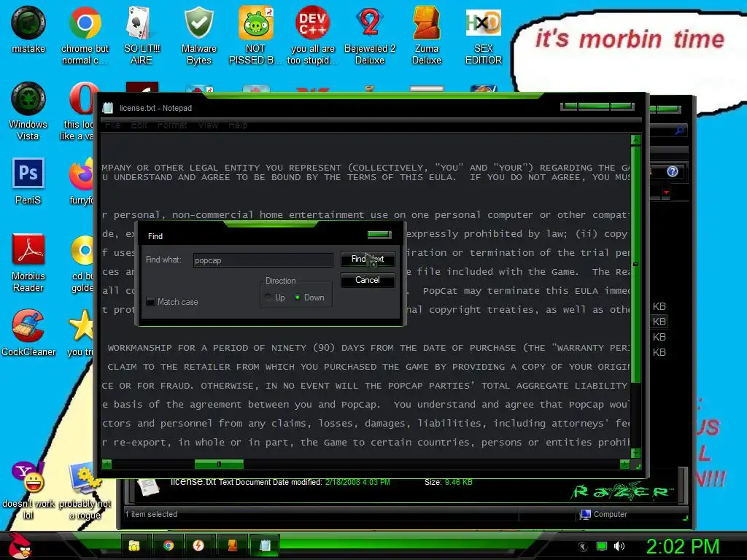
Task: Click Notepad's scroll left arrow
Action: tap(107, 464)
